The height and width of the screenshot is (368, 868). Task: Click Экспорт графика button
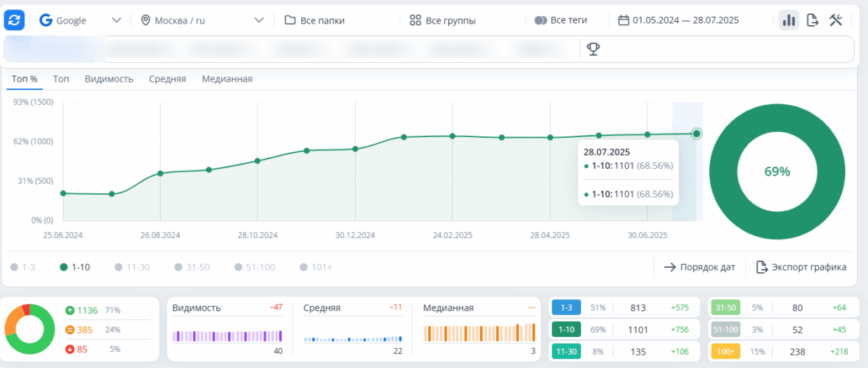(801, 267)
